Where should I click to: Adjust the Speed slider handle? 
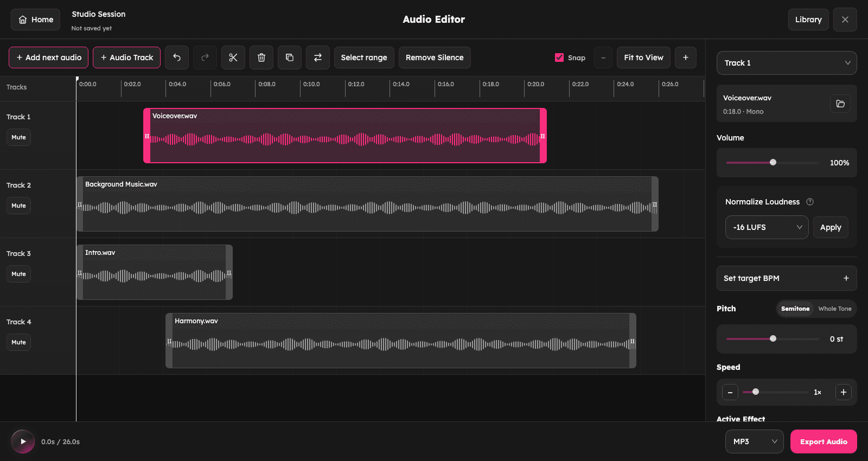click(x=756, y=392)
